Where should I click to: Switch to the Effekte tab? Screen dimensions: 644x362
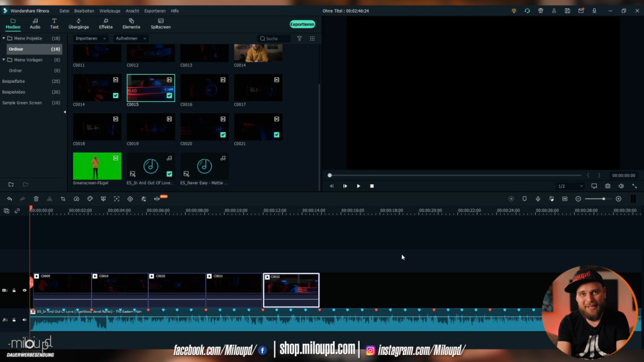pos(106,24)
